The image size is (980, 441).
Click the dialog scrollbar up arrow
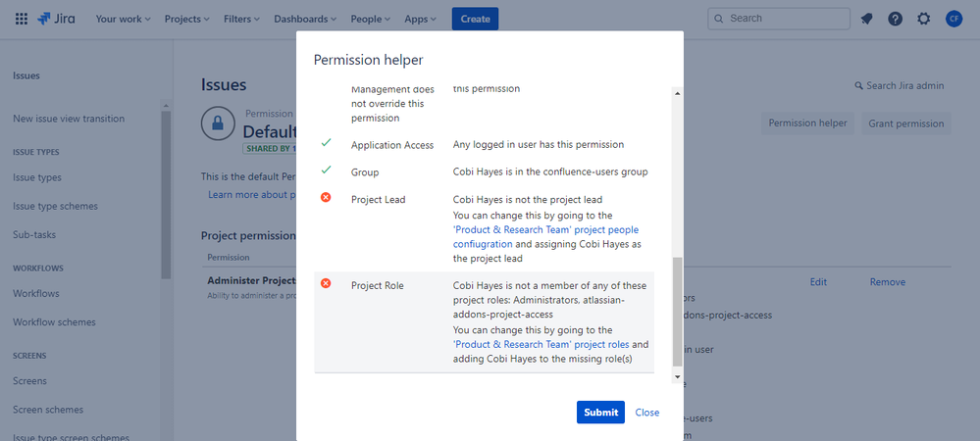(678, 93)
